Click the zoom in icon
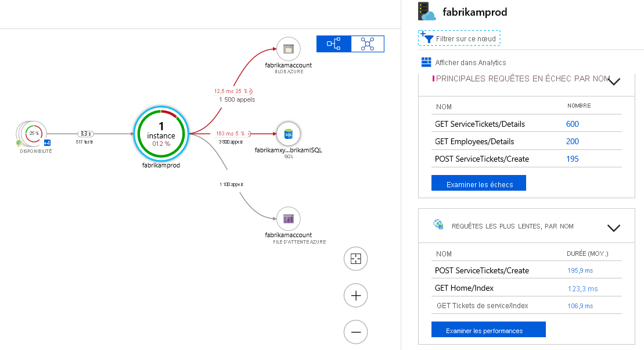The width and height of the screenshot is (644, 350). click(x=355, y=295)
